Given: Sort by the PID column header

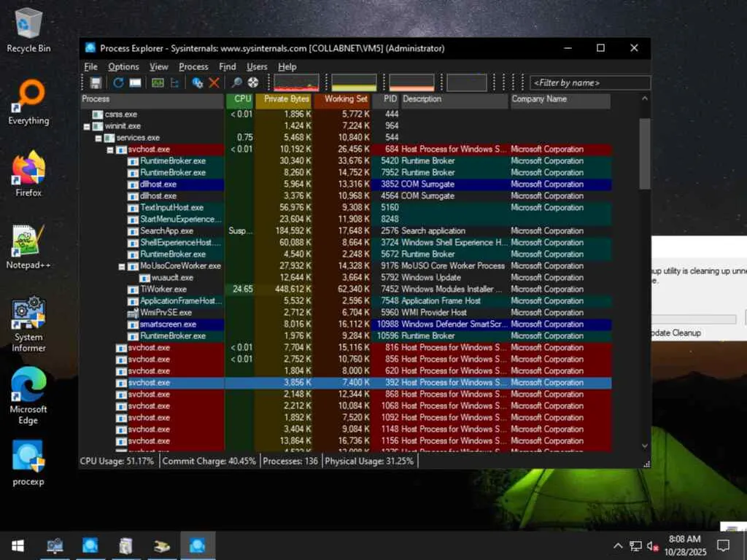Looking at the screenshot, I should (x=385, y=100).
